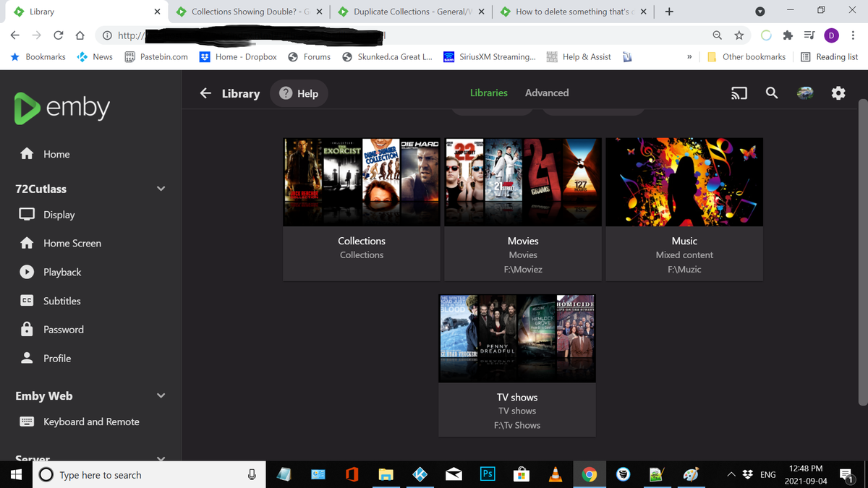Click the Windows taskbar search box
Viewport: 868px width, 488px height.
click(x=148, y=475)
